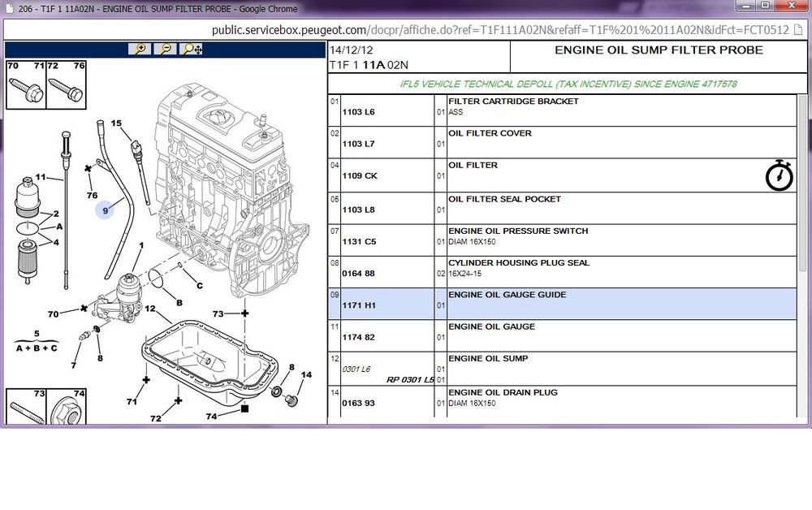The width and height of the screenshot is (812, 510).
Task: Click callout number 1 above filter bracket
Action: point(141,245)
